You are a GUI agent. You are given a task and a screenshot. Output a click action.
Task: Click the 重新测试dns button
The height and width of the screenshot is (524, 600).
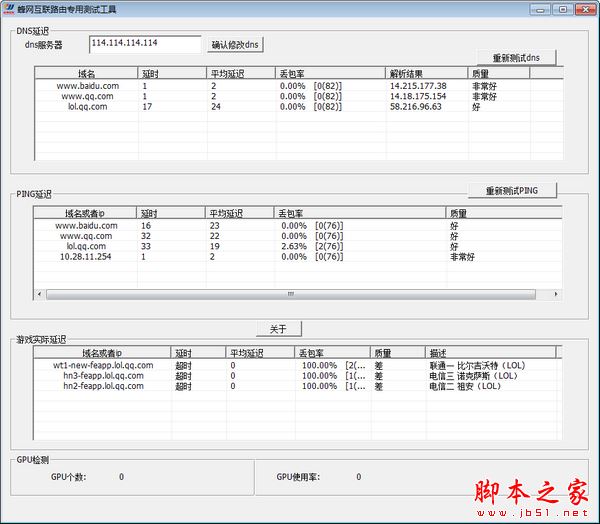(516, 58)
